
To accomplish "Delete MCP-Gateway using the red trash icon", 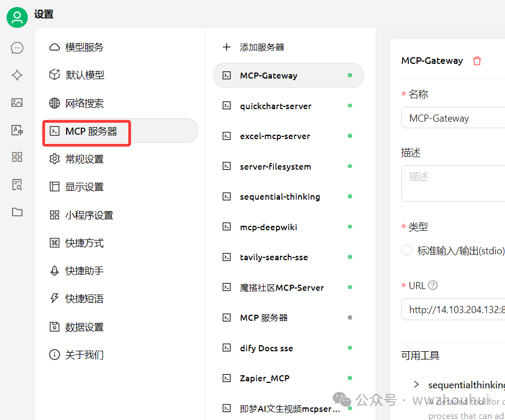I will [x=477, y=61].
